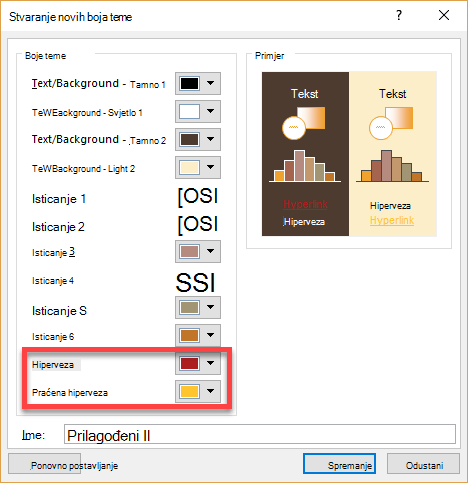Open Text/Background Tamno 2 dropdown arrow
Image resolution: width=468 pixels, height=483 pixels.
point(210,139)
